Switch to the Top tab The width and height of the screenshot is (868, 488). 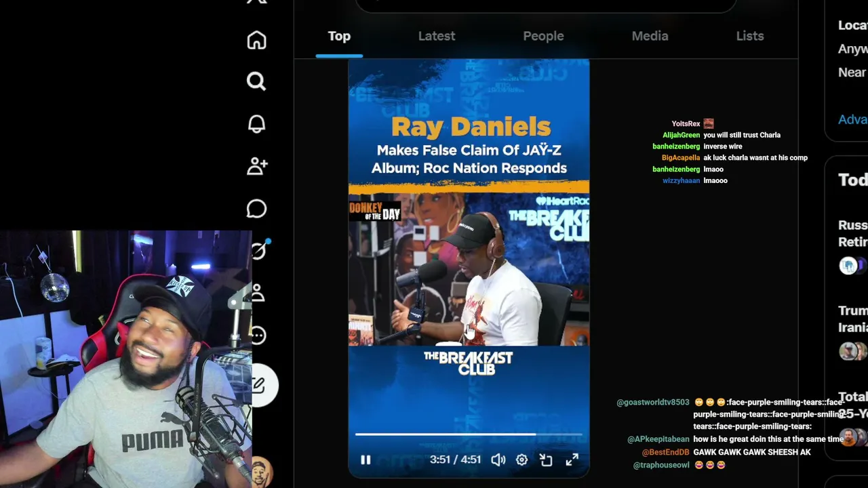point(339,36)
